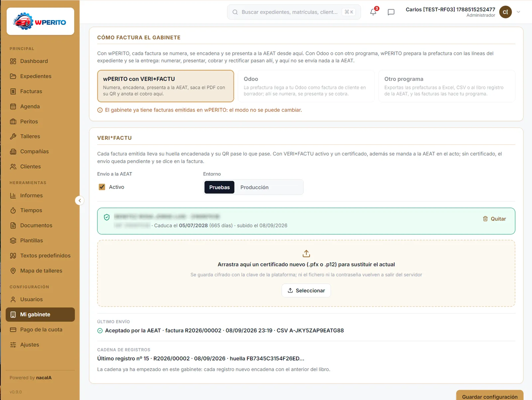Open Expedientes menu item
Image resolution: width=532 pixels, height=400 pixels.
pyautogui.click(x=40, y=76)
